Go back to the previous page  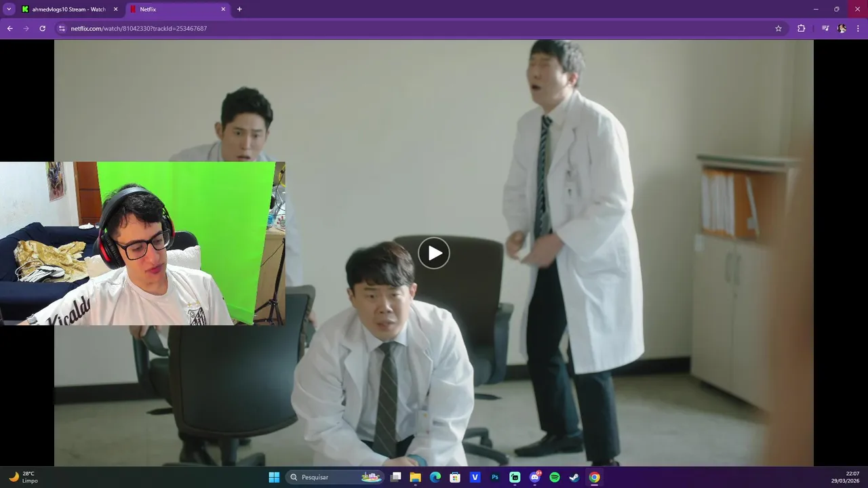tap(9, 28)
